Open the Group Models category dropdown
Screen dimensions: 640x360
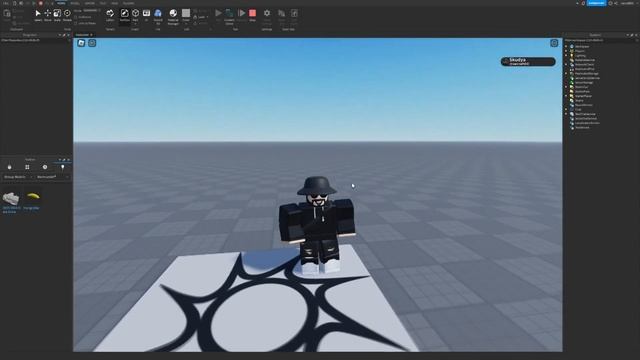pyautogui.click(x=18, y=177)
